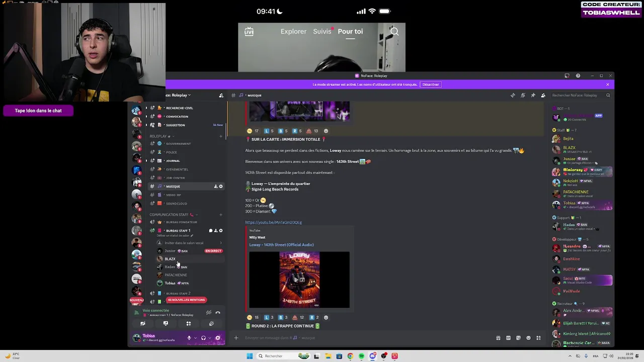Open the threads icon in channel header
The height and width of the screenshot is (362, 644).
click(513, 95)
